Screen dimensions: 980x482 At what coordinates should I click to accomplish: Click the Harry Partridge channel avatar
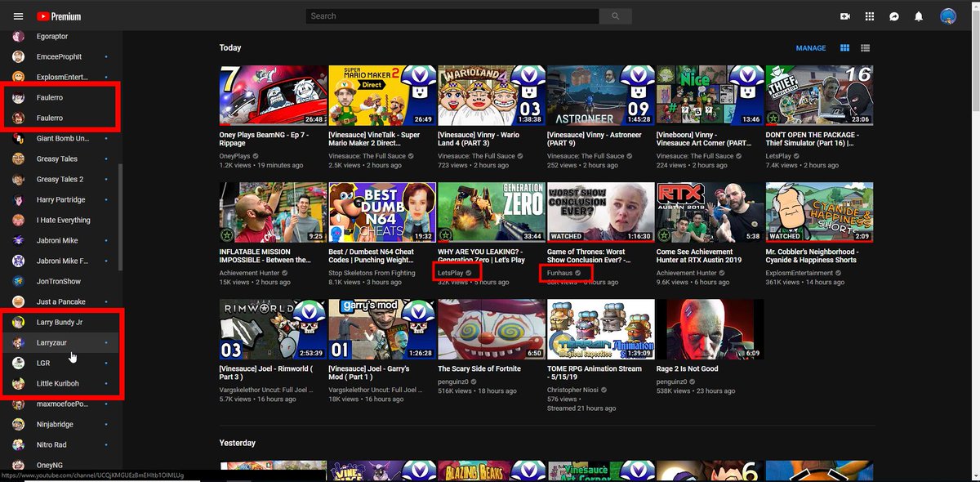pyautogui.click(x=18, y=199)
